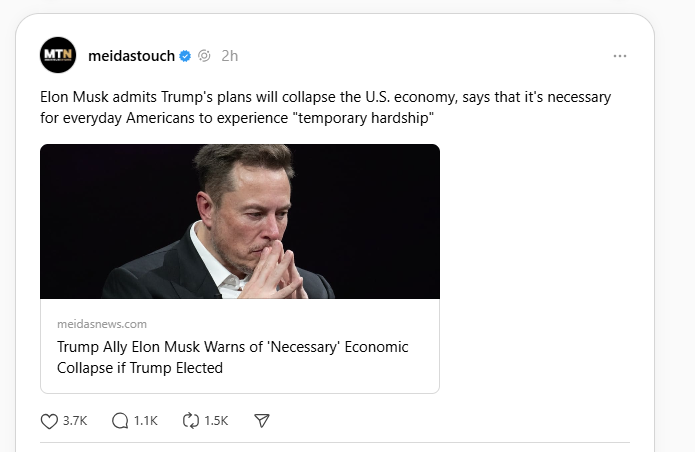Image resolution: width=695 pixels, height=452 pixels.
Task: Repost using the circular arrows icon
Action: (191, 421)
